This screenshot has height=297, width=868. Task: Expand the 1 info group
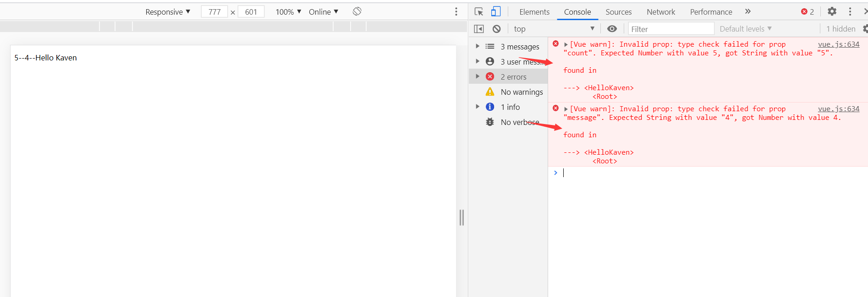pos(478,107)
